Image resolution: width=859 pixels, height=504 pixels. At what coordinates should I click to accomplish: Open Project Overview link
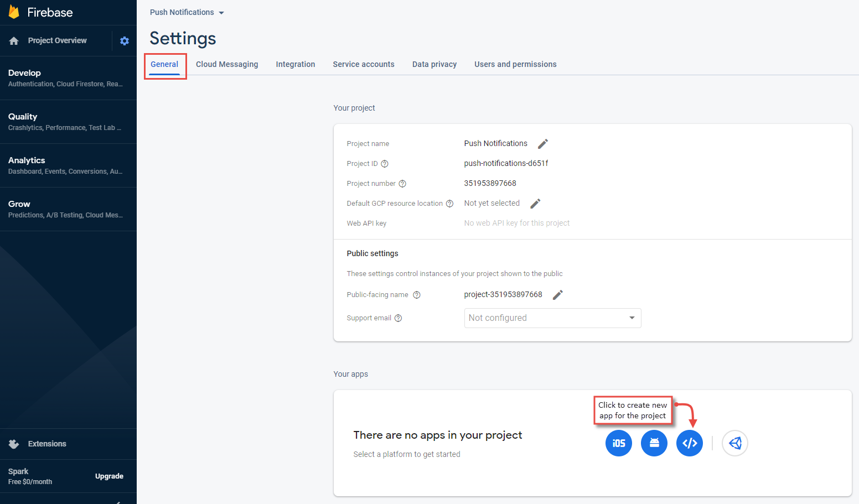[x=58, y=41]
